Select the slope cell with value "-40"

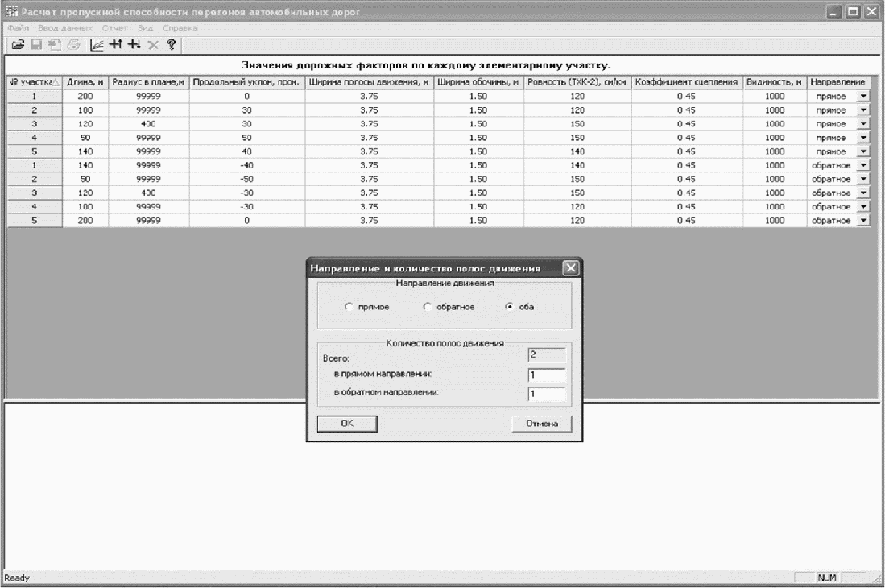246,165
